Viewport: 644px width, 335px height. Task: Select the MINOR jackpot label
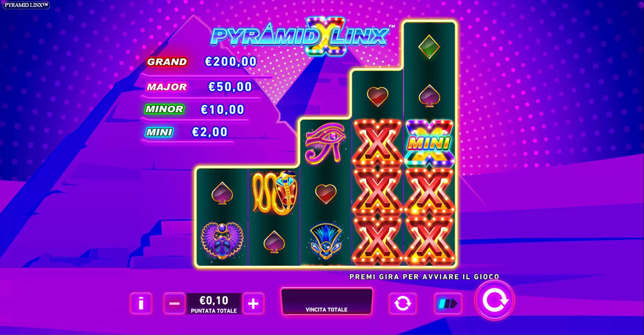[164, 109]
